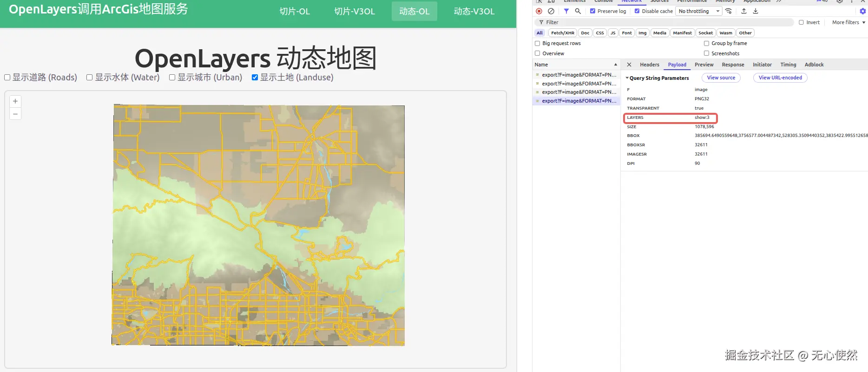Screen dimensions: 868x372
Task: Focus the network Filter text field
Action: (x=664, y=22)
